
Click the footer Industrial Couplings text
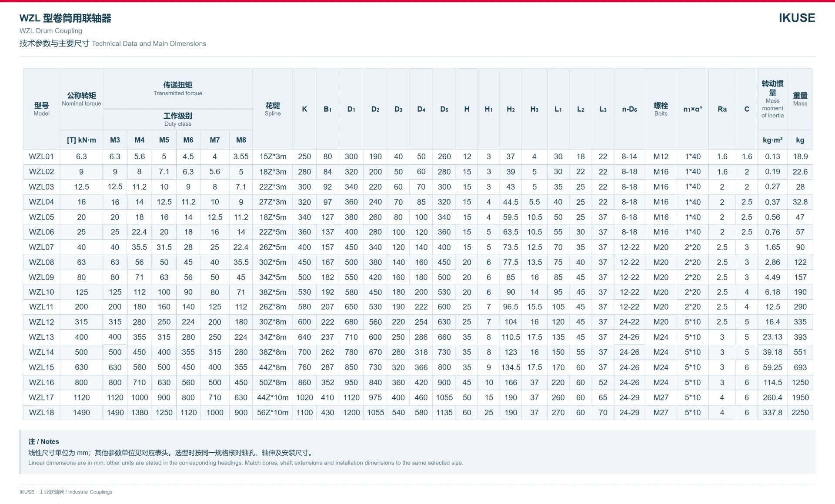click(x=90, y=492)
